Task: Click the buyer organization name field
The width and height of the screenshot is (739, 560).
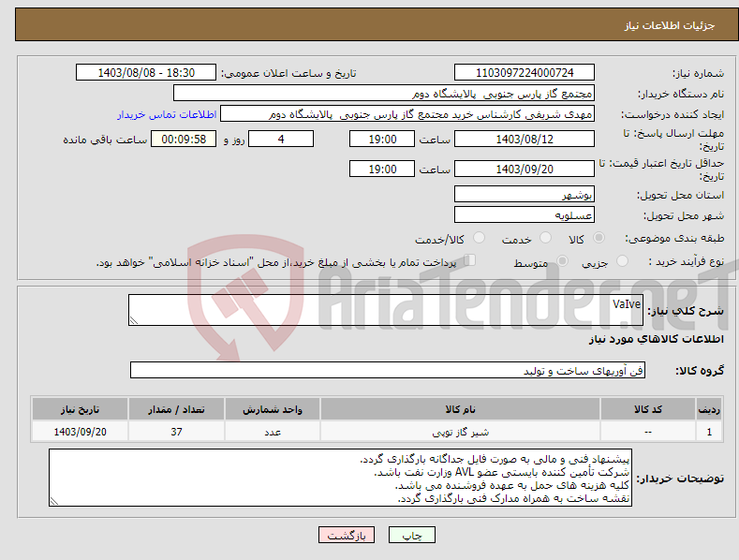Action: [x=384, y=94]
